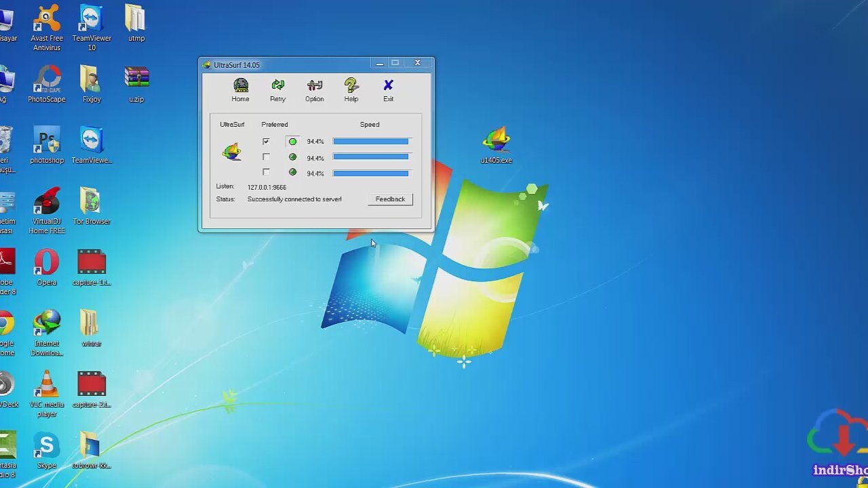Click the second server's speed bar
Screen dimensions: 868x488
click(371, 157)
